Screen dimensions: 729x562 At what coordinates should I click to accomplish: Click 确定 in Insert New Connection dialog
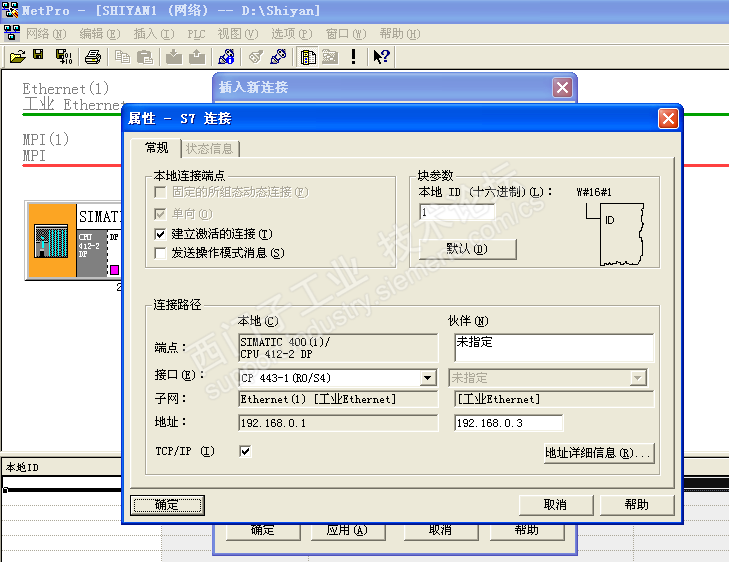click(263, 531)
